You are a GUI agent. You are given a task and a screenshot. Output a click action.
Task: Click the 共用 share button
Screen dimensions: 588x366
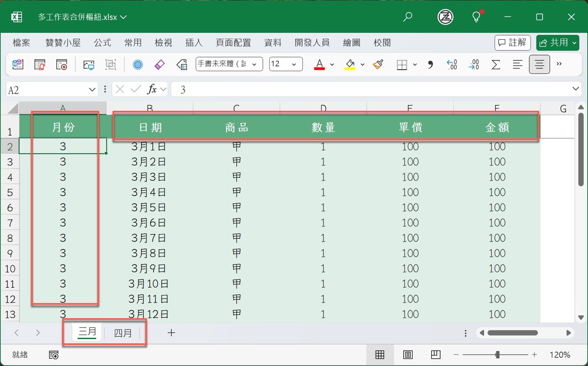pyautogui.click(x=558, y=42)
